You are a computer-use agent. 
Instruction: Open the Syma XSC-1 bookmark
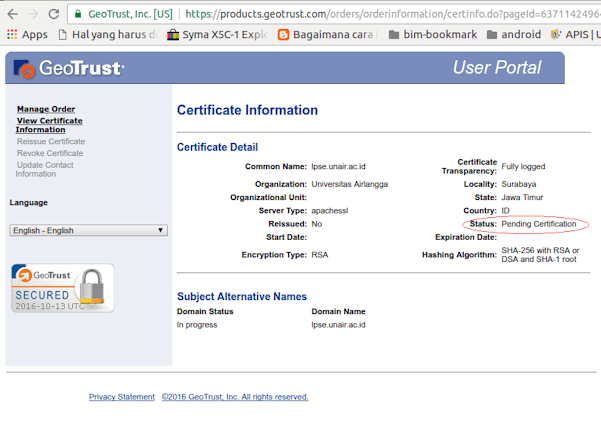pos(214,34)
